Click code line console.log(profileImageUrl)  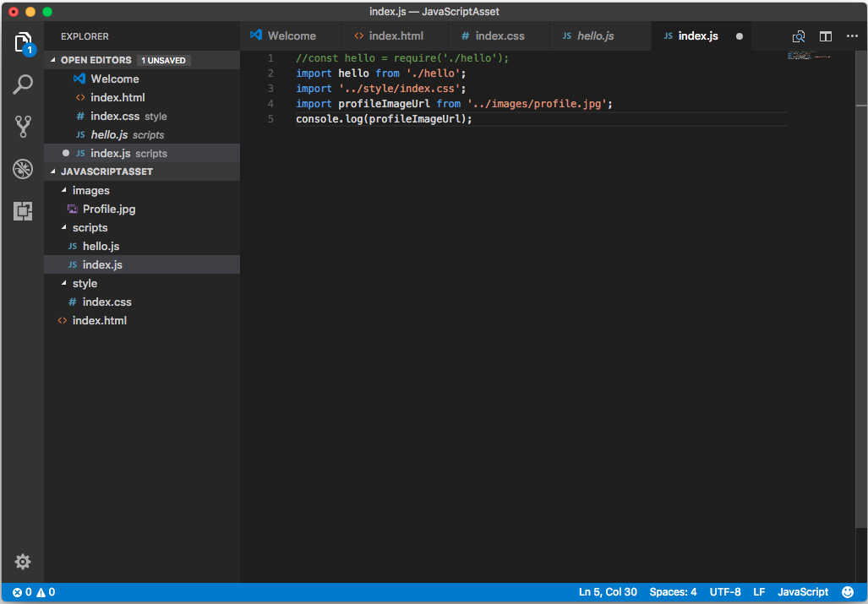(384, 119)
